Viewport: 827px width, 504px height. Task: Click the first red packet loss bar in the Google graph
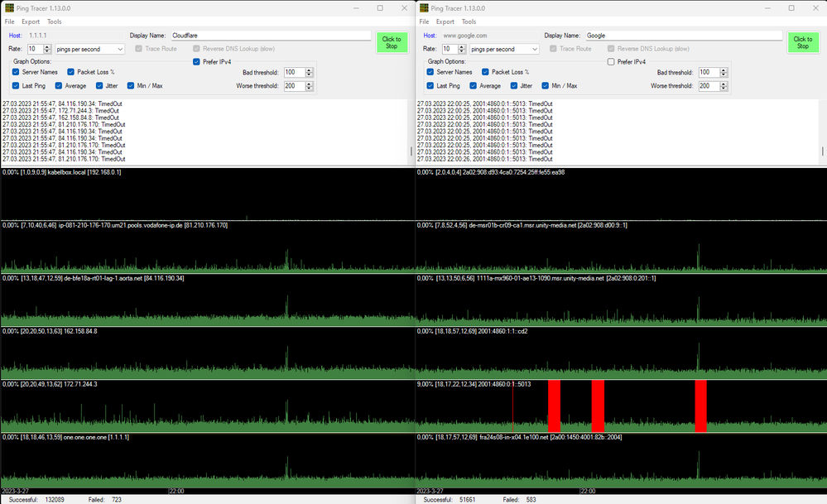click(x=554, y=406)
